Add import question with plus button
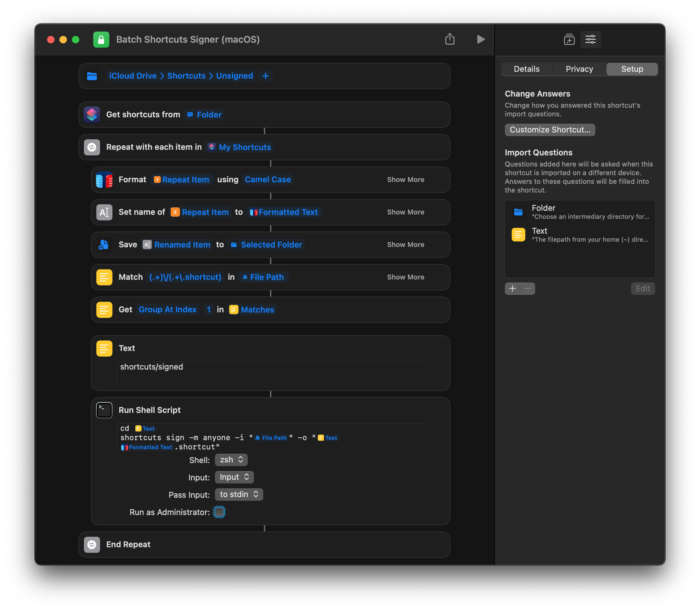This screenshot has height=611, width=700. 512,288
